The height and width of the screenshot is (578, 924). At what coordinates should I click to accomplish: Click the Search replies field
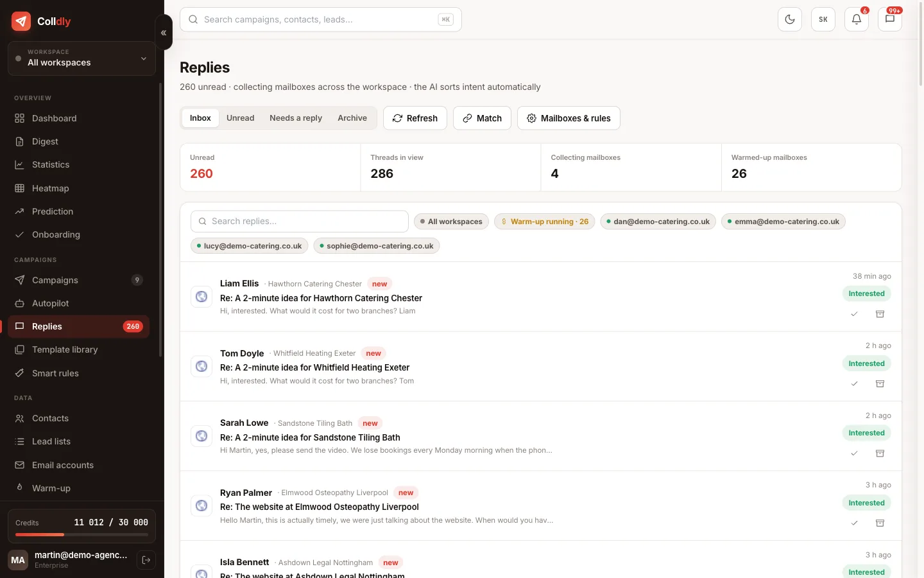pyautogui.click(x=300, y=222)
